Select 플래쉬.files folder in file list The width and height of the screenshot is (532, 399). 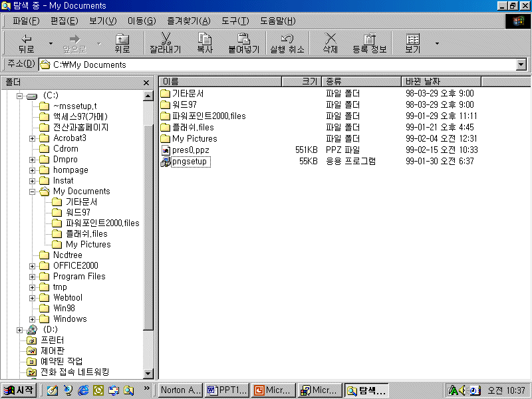(193, 127)
